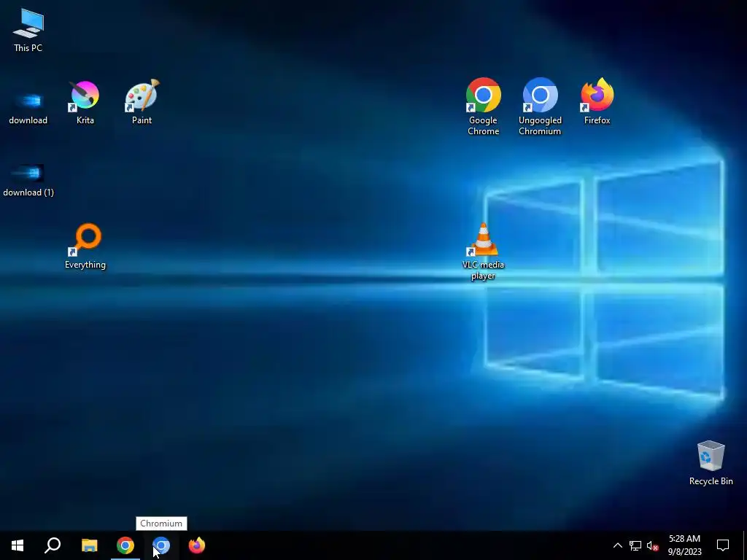Select the Firefox desktop shortcut
The height and width of the screenshot is (560, 747).
[597, 102]
